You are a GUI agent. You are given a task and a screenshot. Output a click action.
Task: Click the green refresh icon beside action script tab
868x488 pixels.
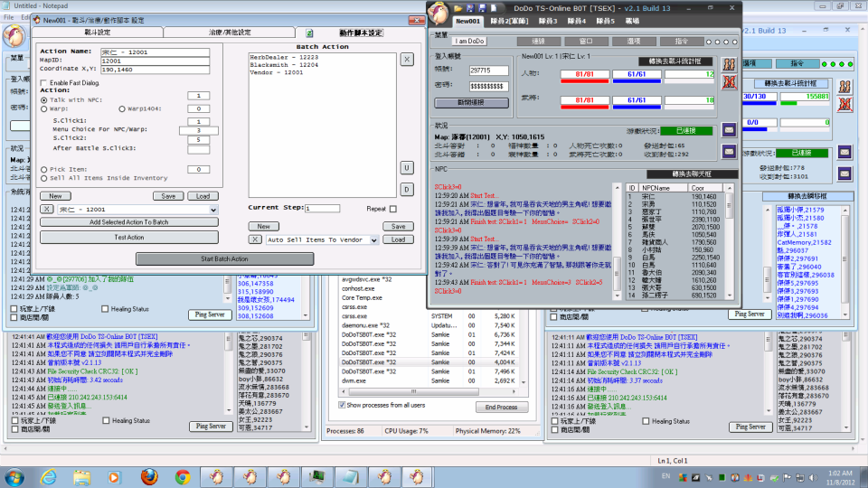point(309,33)
